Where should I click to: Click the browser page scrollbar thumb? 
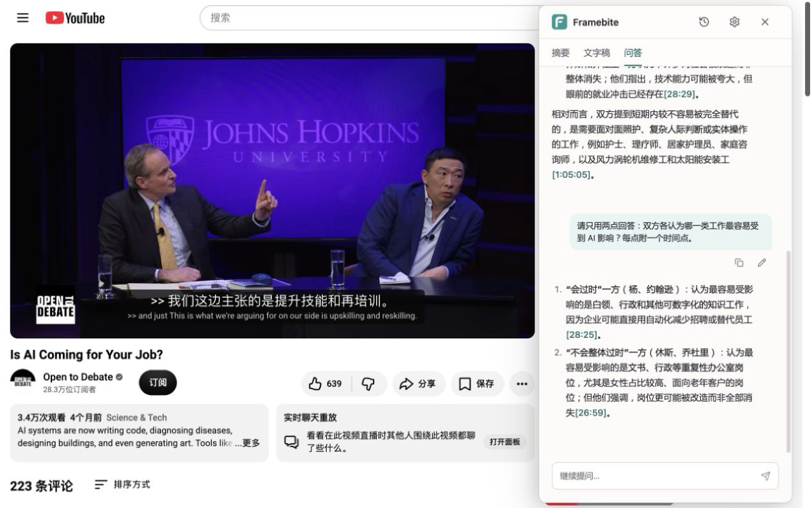tap(808, 50)
